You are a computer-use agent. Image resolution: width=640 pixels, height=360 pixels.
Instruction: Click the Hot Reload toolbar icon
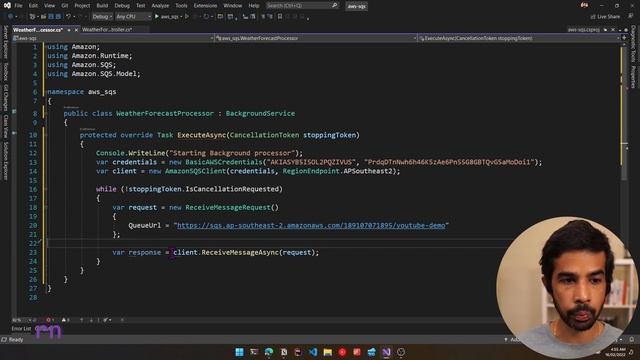[206, 17]
